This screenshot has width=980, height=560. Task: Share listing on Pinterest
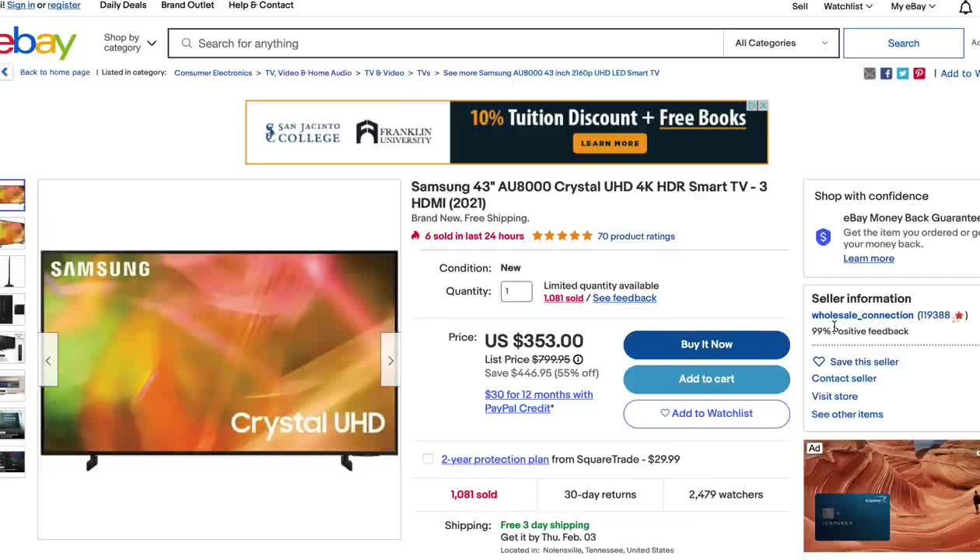point(919,73)
